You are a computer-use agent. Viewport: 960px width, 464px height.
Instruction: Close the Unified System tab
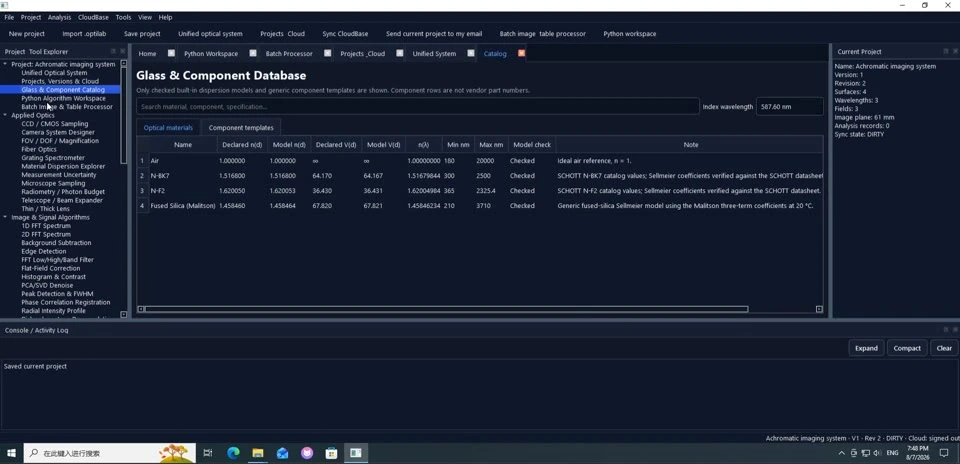point(471,53)
